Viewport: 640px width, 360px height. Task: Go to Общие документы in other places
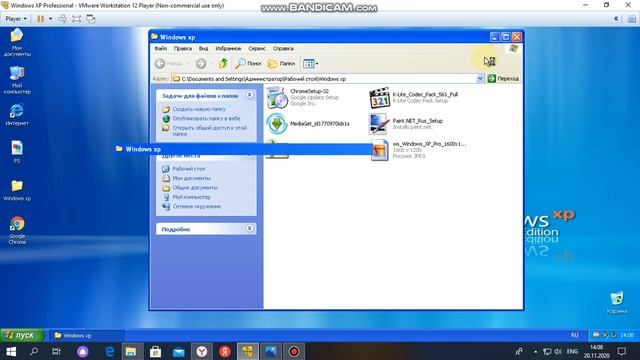[195, 187]
